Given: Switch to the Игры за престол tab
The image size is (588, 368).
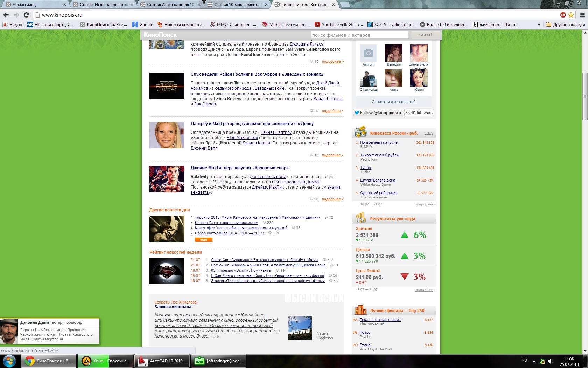Looking at the screenshot, I should (x=103, y=5).
